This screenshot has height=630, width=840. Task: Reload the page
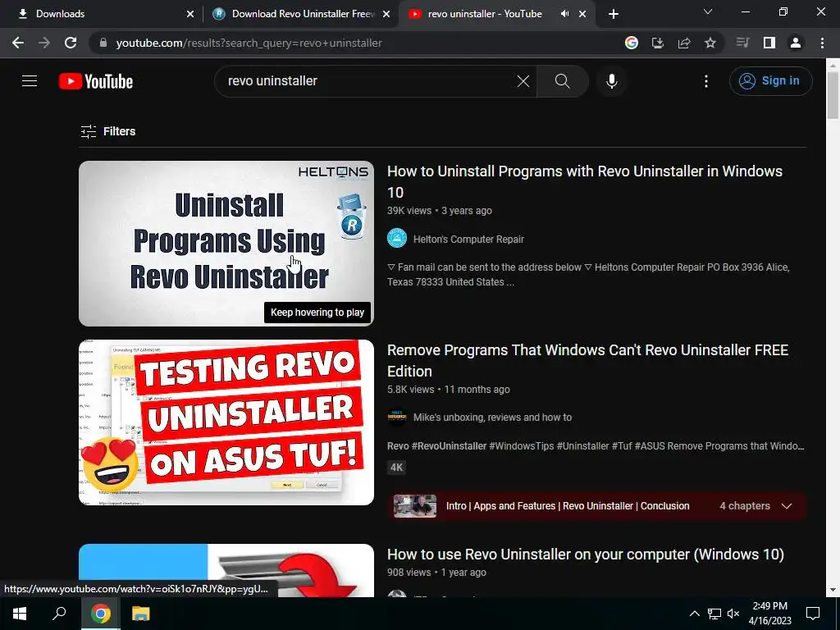(71, 43)
